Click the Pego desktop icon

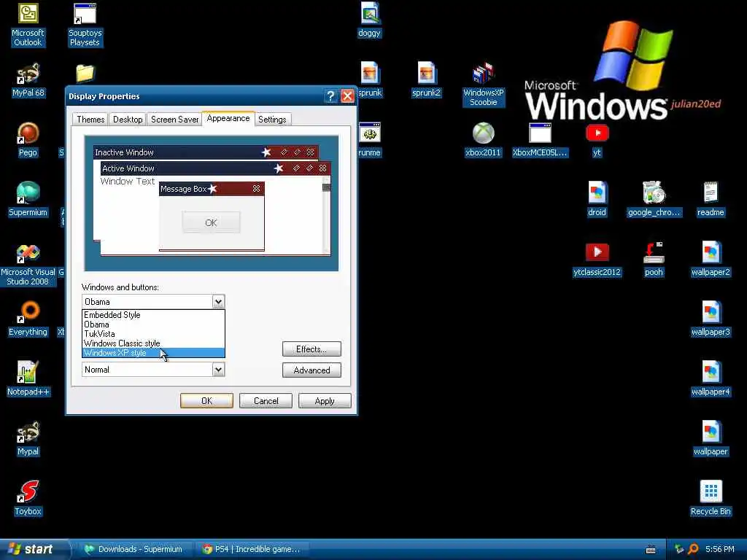click(x=28, y=140)
